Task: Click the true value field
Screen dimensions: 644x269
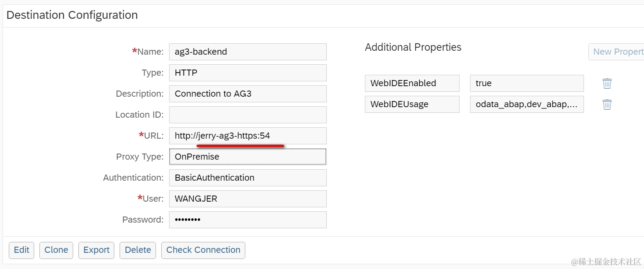Action: (527, 83)
